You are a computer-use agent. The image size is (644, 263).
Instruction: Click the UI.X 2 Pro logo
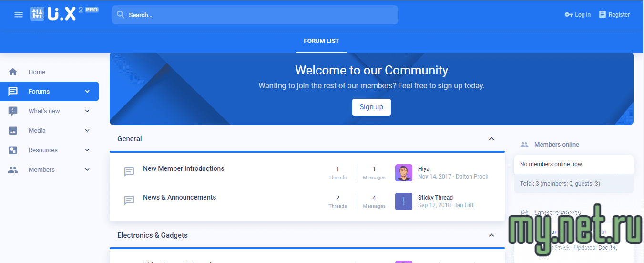[x=64, y=14]
